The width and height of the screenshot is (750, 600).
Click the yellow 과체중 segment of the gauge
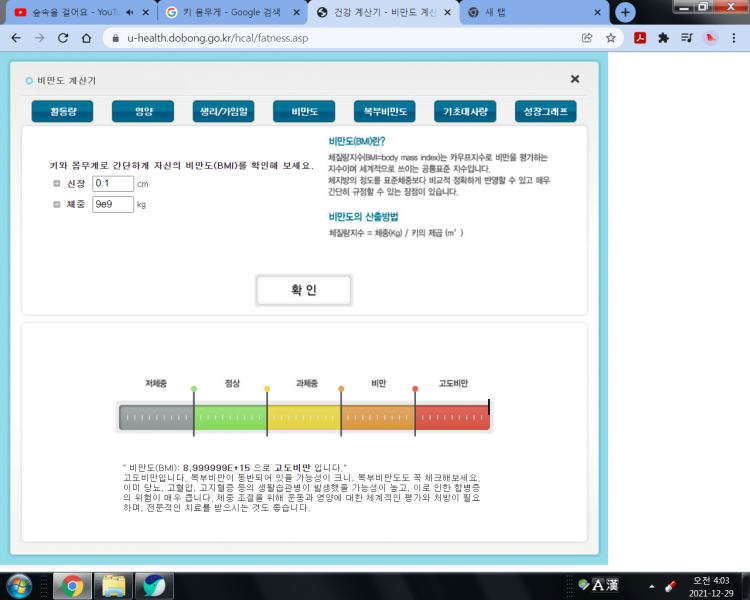[304, 417]
